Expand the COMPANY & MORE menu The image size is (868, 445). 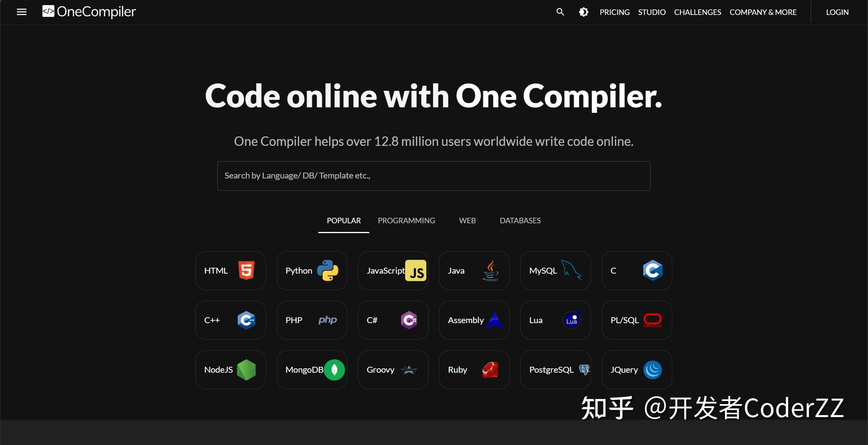(x=763, y=12)
